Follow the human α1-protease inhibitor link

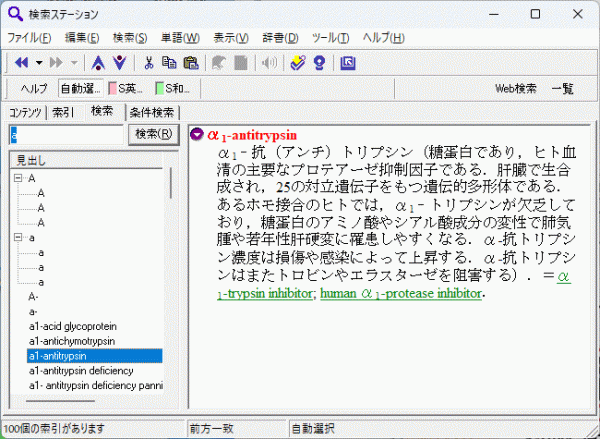[x=401, y=294]
